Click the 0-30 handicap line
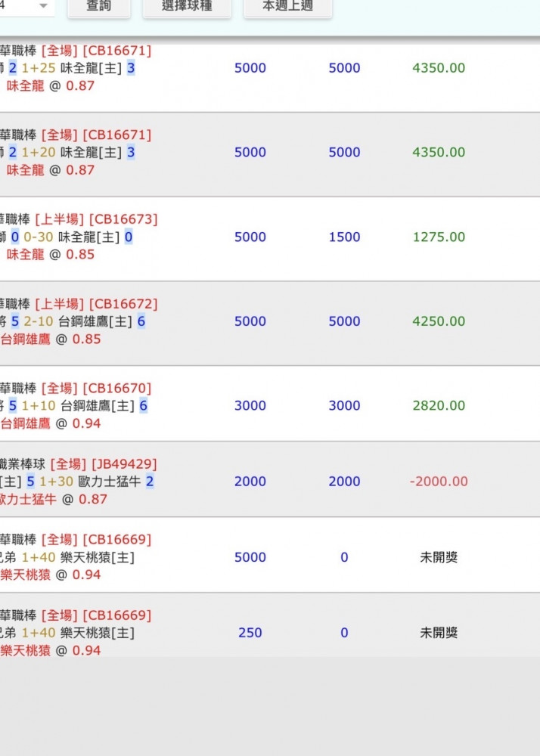Screen dimensions: 540x756 38,237
